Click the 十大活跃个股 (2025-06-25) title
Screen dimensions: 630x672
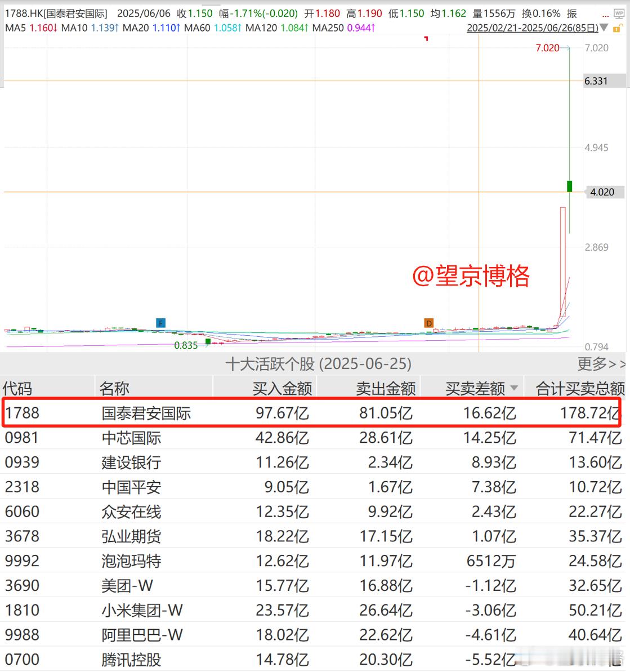[318, 364]
